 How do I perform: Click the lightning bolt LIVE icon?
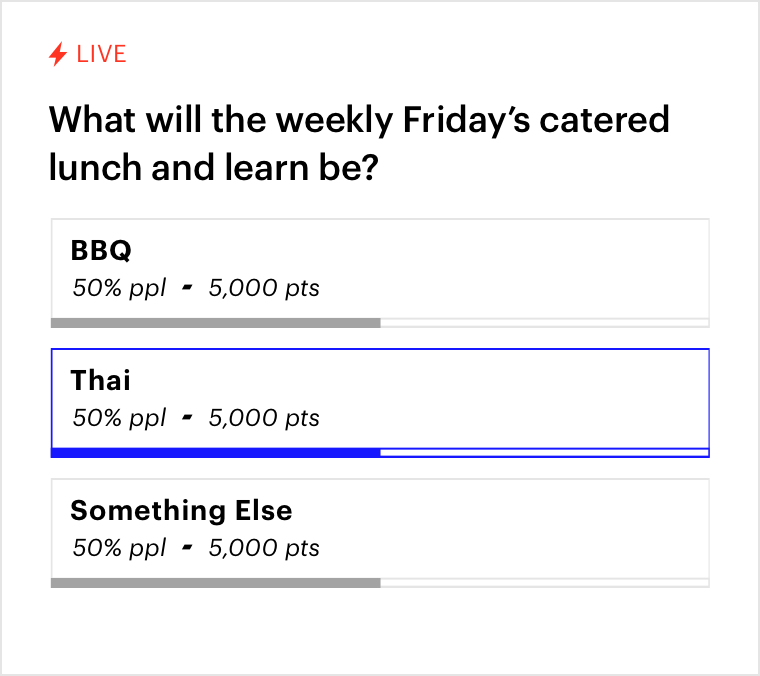click(x=58, y=54)
